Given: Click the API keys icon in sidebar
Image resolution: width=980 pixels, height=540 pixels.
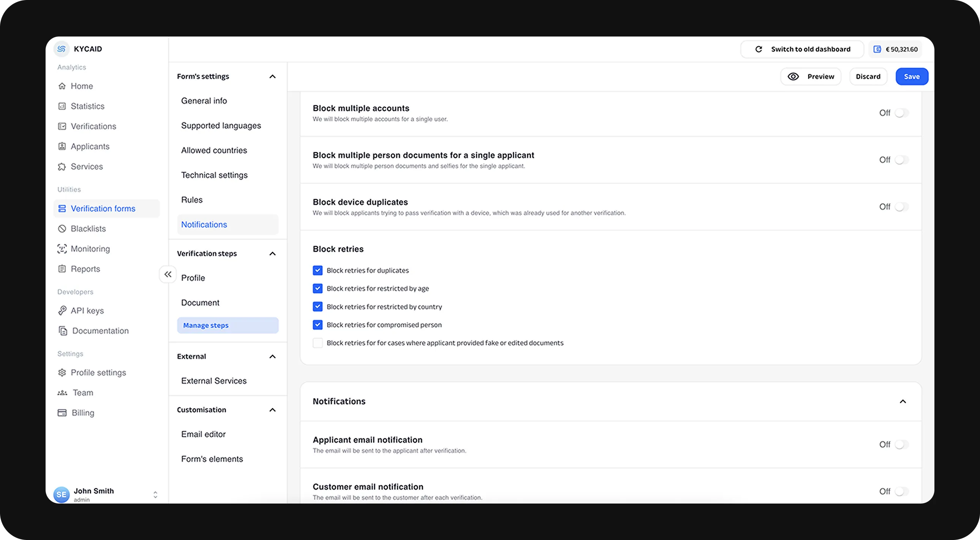Looking at the screenshot, I should [x=63, y=311].
